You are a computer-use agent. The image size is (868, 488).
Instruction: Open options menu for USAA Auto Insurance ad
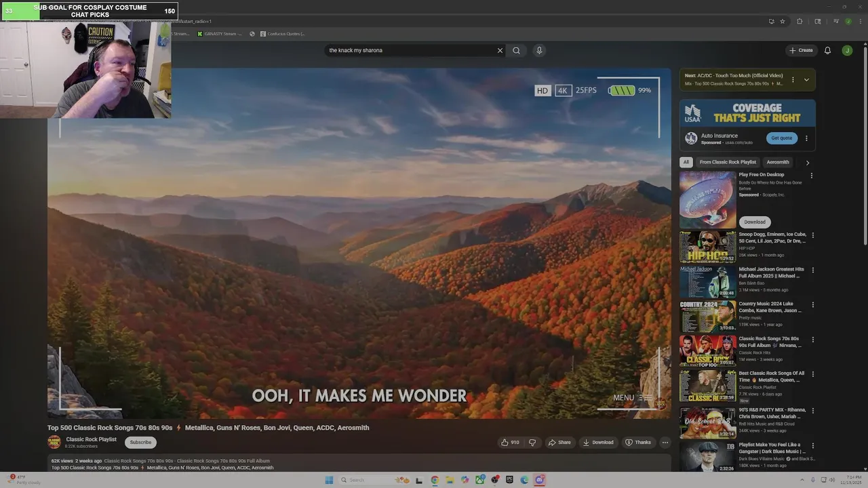point(806,138)
